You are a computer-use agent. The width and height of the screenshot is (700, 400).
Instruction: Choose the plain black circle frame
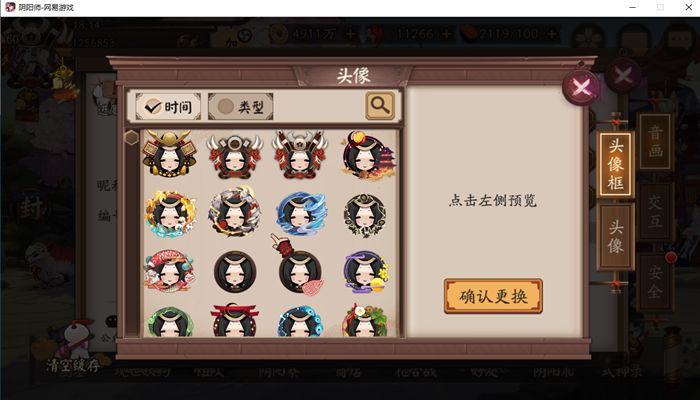pos(235,271)
